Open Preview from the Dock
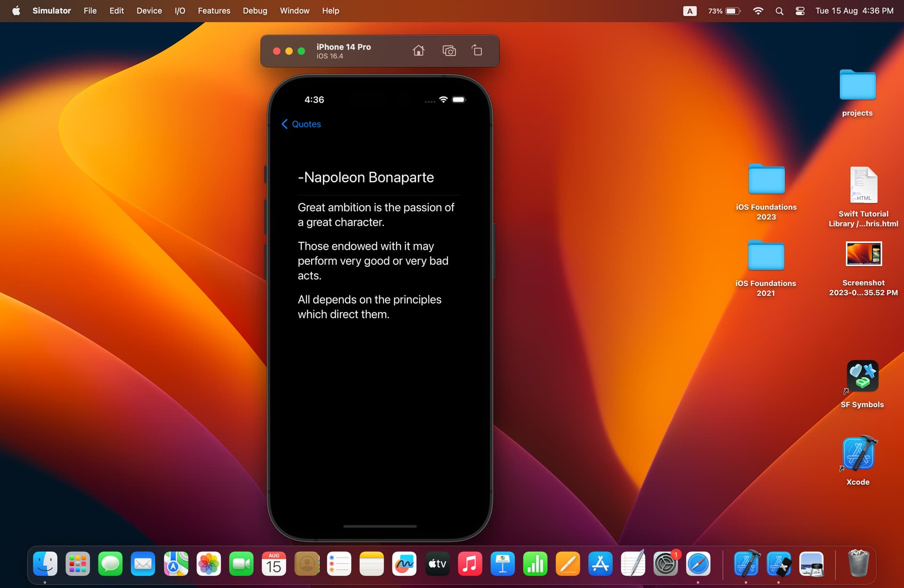This screenshot has height=588, width=904. 811,564
